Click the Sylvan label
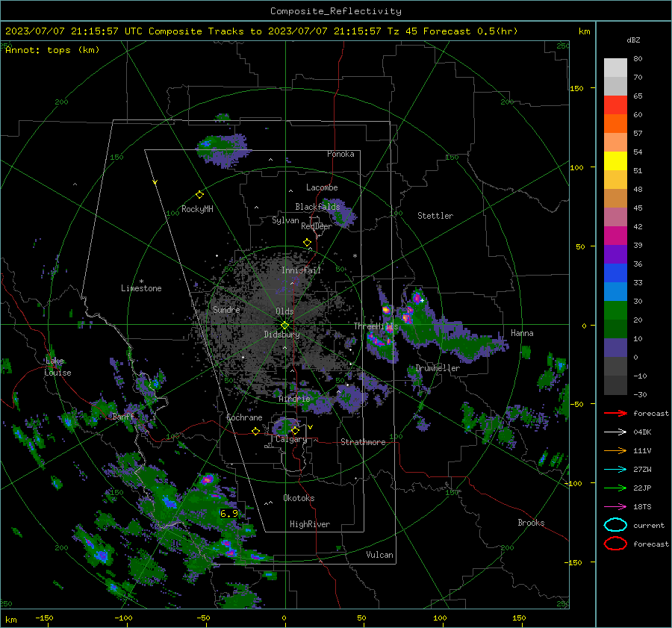672x628 pixels. point(285,220)
